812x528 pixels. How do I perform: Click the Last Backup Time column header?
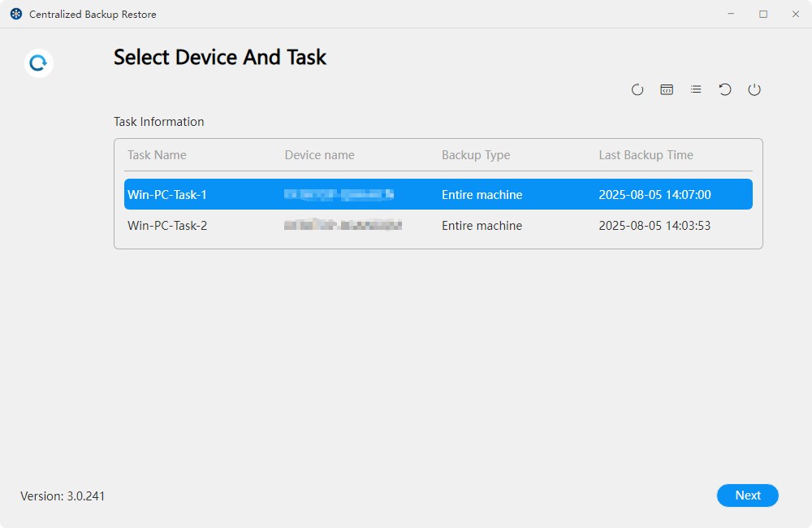click(x=644, y=154)
